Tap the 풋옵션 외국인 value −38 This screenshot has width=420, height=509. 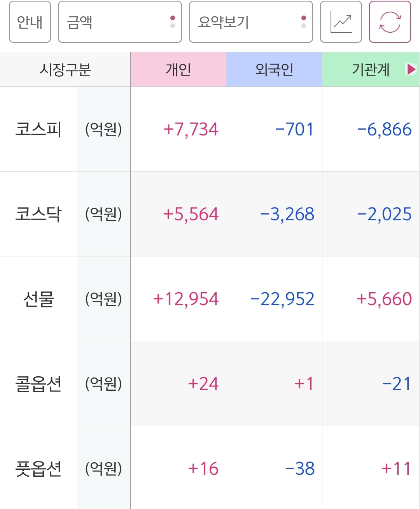point(300,469)
